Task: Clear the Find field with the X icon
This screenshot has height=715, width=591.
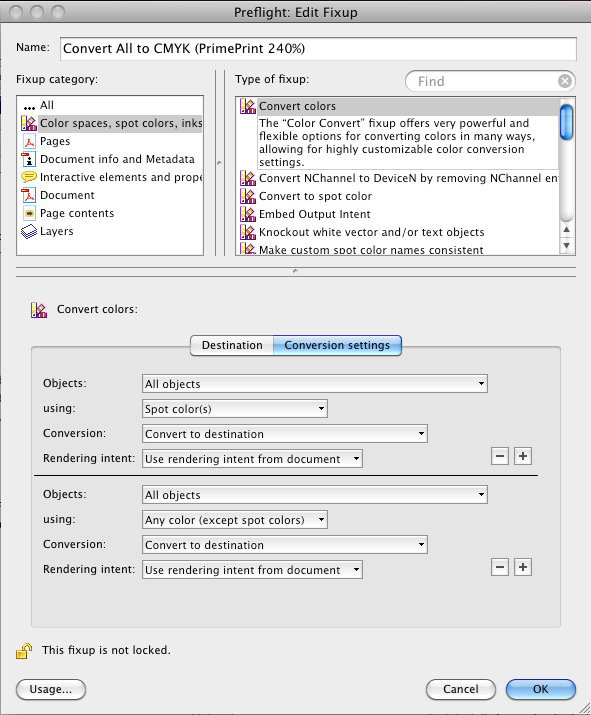Action: 565,81
